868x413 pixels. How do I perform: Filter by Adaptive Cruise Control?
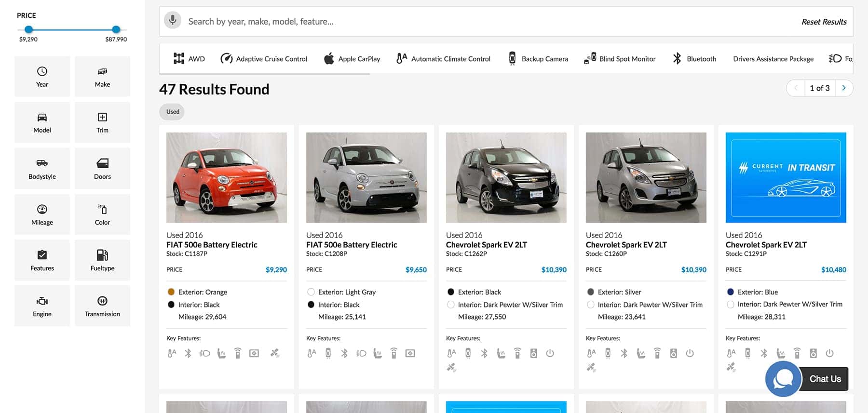263,59
